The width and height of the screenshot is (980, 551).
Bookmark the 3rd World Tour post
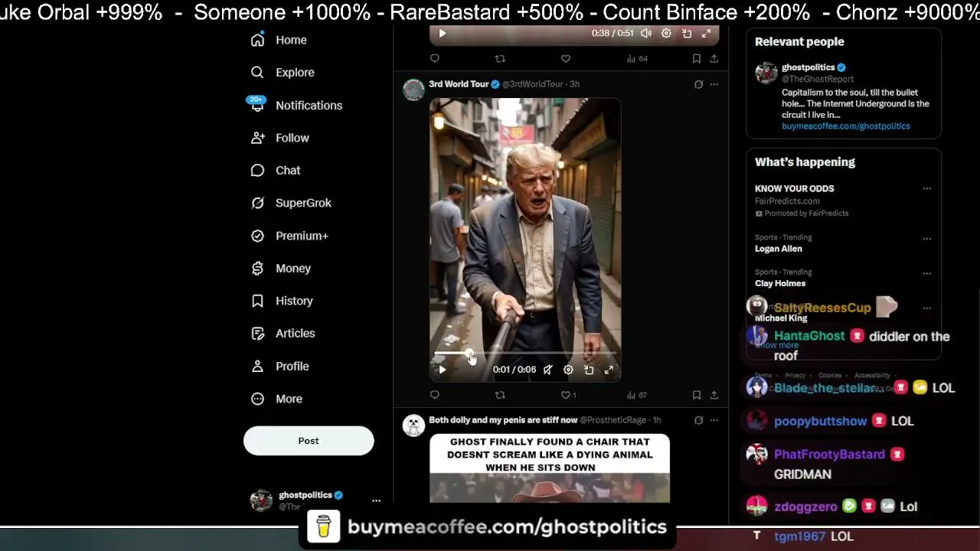[697, 395]
